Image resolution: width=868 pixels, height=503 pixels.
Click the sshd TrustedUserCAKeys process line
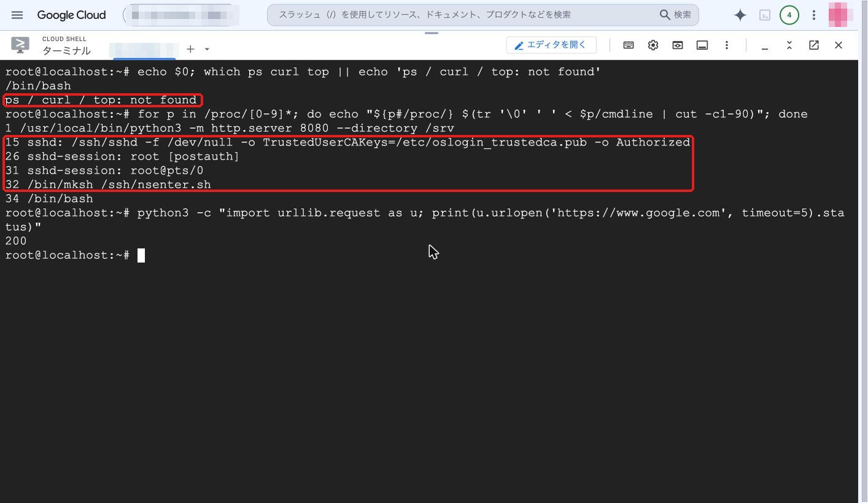pos(347,142)
